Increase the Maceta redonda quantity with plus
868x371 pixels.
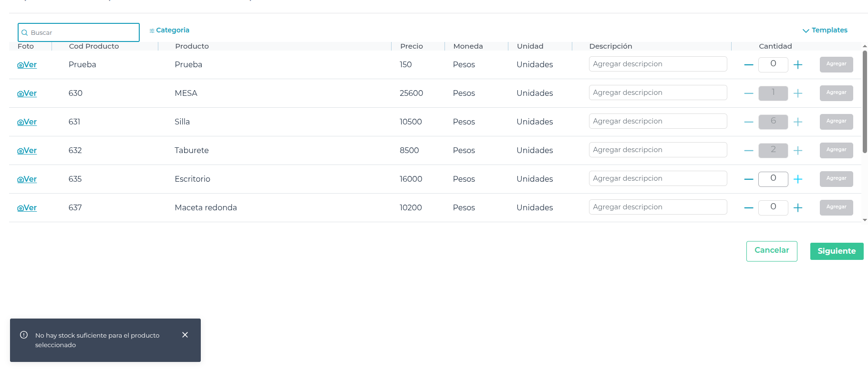(x=798, y=207)
